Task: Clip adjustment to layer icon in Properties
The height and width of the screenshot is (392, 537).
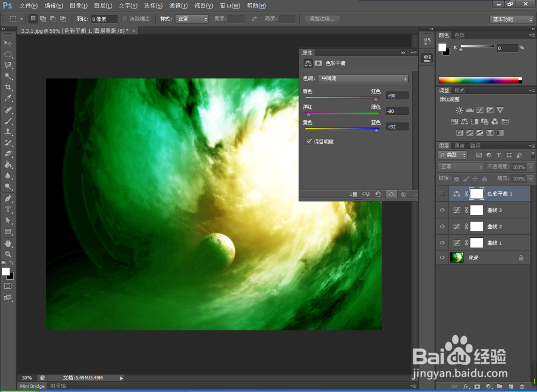Action: 353,194
